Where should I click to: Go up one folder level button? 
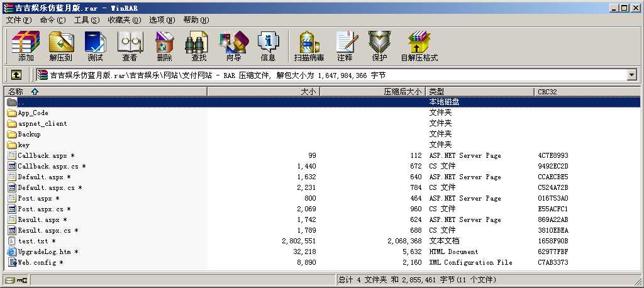16,75
